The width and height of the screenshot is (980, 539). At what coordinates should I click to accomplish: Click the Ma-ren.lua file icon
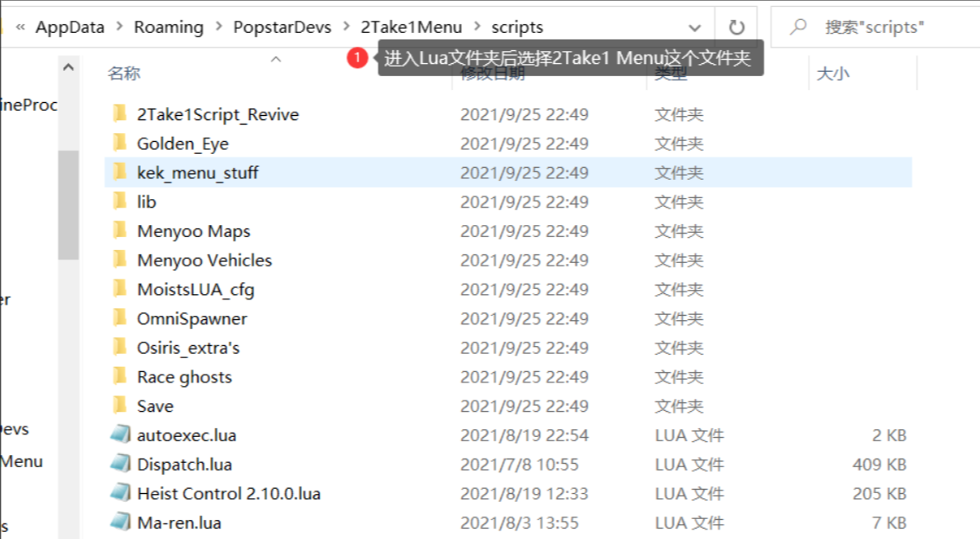[x=120, y=522]
